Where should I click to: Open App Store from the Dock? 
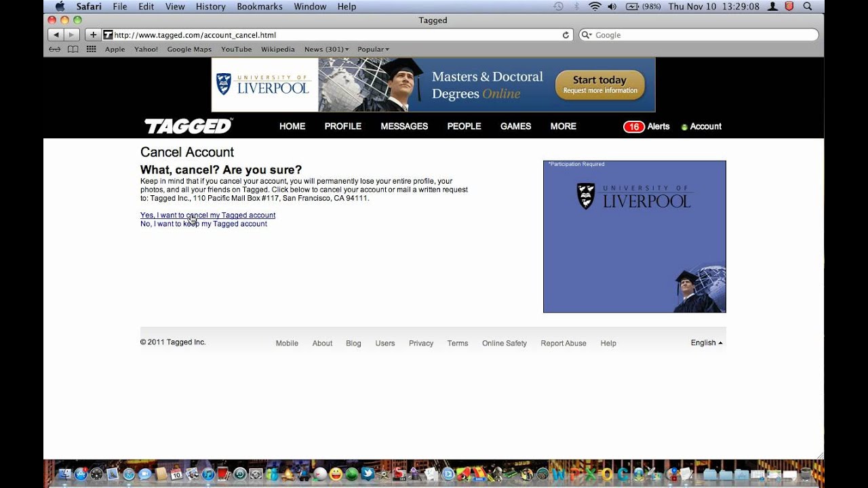[81, 474]
